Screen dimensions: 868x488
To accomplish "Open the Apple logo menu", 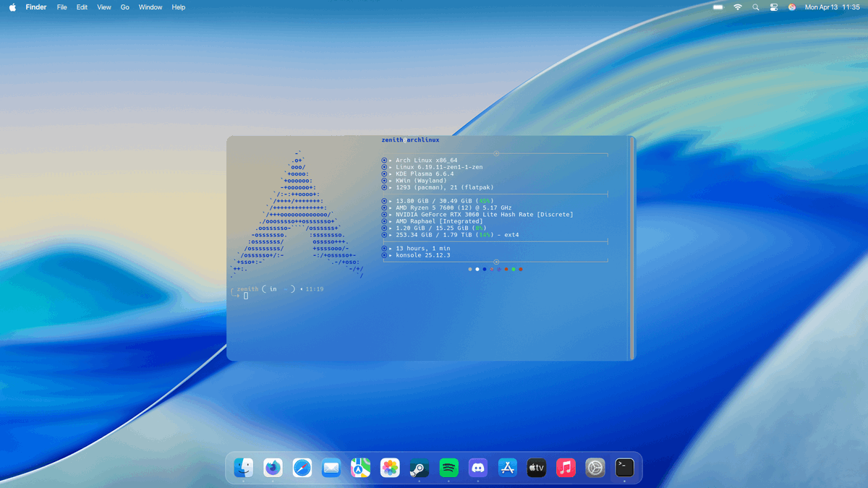I will pos(12,7).
